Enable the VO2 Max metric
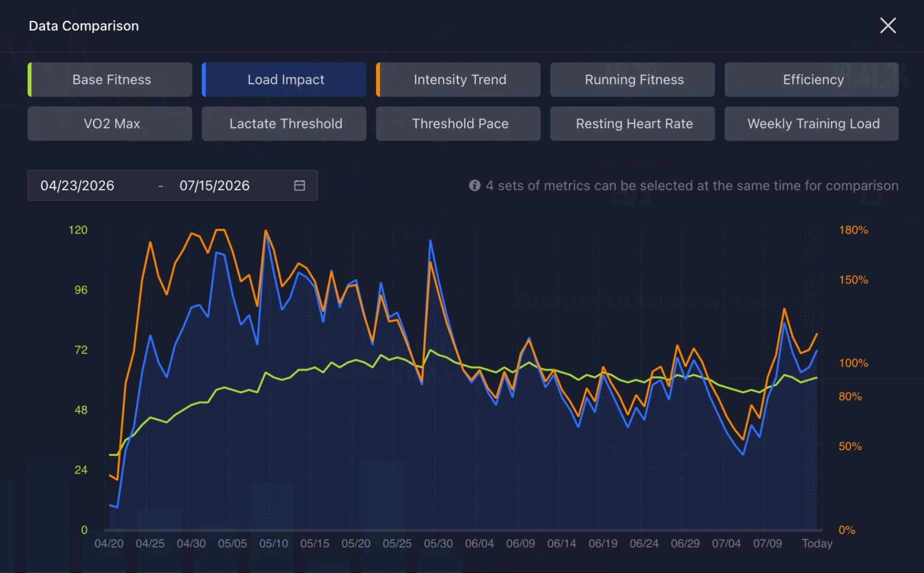Image resolution: width=924 pixels, height=573 pixels. (x=110, y=123)
